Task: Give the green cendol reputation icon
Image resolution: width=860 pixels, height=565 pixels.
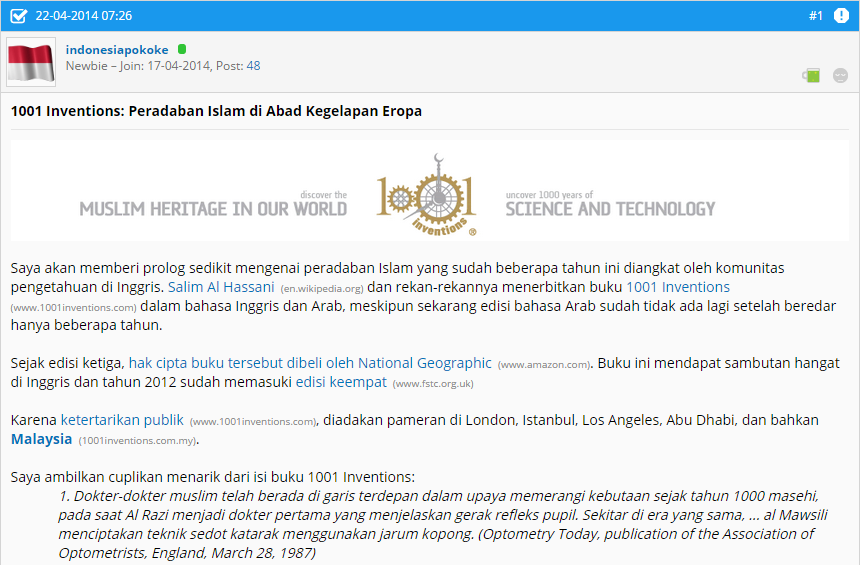Action: (x=811, y=75)
